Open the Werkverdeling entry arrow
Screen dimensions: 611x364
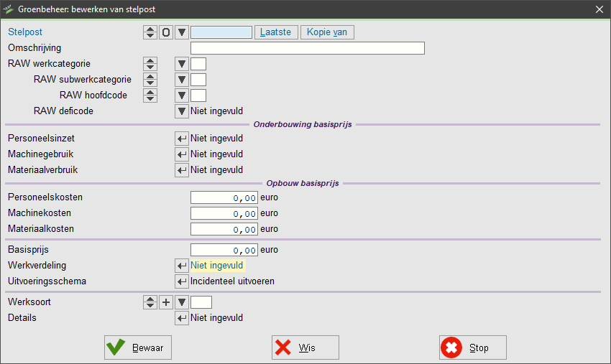[182, 266]
